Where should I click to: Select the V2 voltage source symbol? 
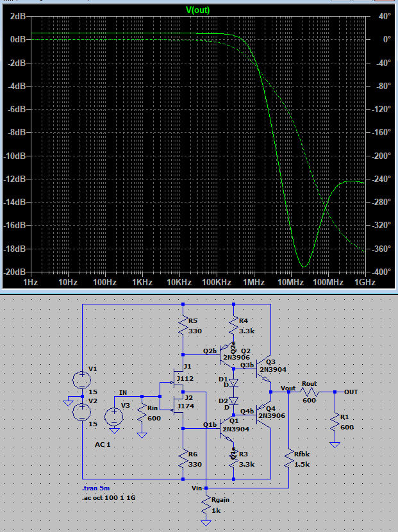(x=82, y=411)
